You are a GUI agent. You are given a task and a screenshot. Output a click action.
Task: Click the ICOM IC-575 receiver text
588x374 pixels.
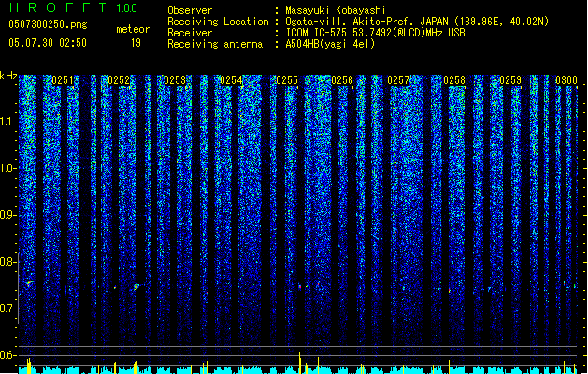point(376,33)
